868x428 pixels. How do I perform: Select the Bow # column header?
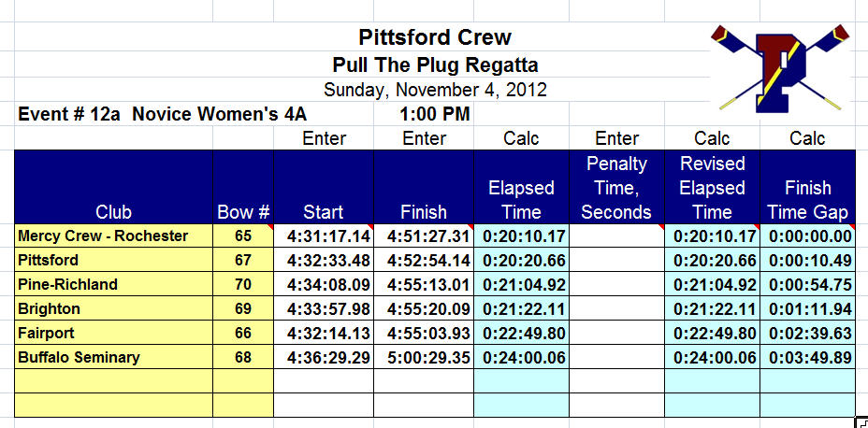[243, 187]
